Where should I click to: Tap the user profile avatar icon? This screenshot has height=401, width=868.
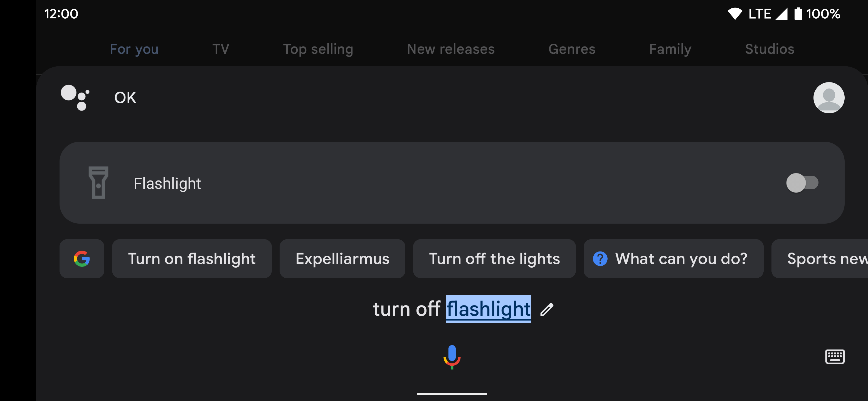pyautogui.click(x=829, y=98)
